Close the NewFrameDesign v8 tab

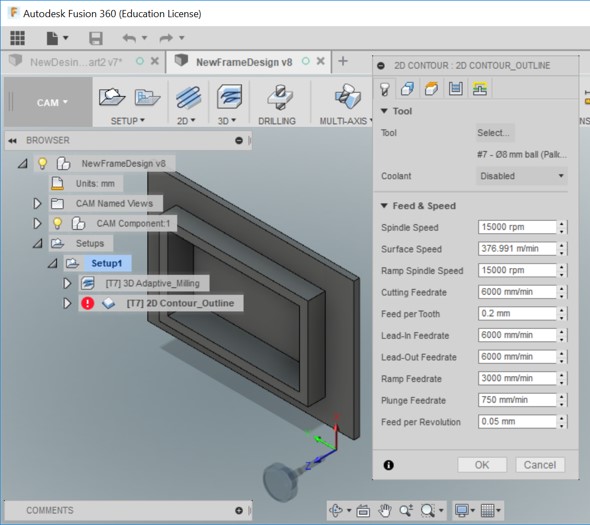[x=321, y=61]
